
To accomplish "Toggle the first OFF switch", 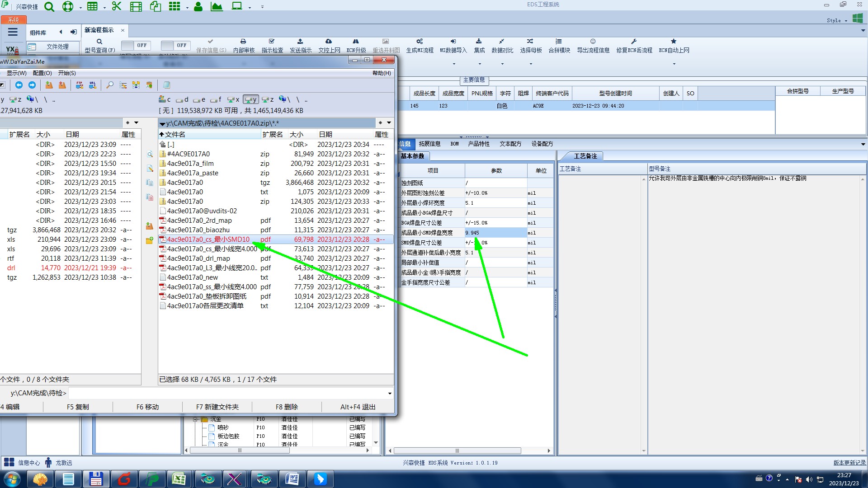I will tap(136, 45).
